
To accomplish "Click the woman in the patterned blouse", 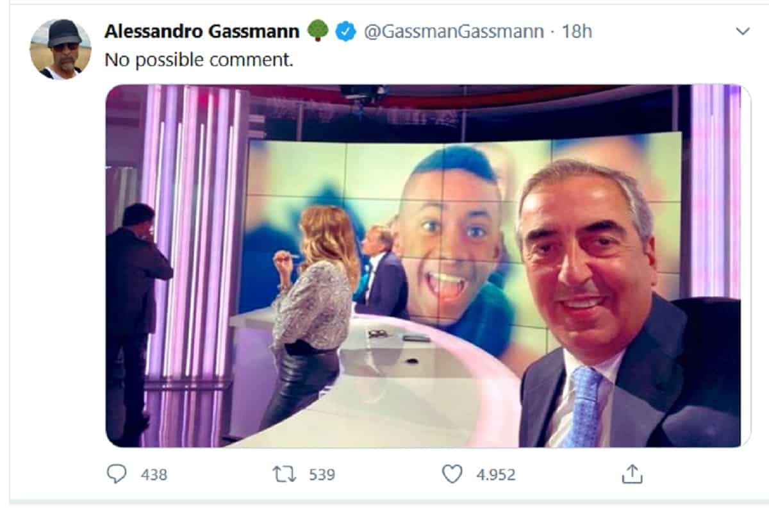I will pyautogui.click(x=314, y=308).
